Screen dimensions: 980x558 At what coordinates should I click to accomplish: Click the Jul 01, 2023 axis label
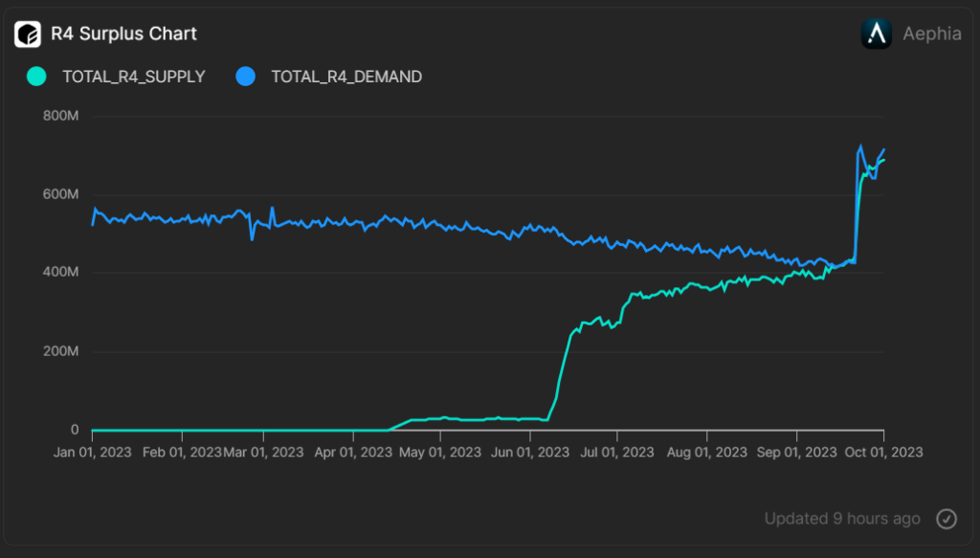[615, 452]
